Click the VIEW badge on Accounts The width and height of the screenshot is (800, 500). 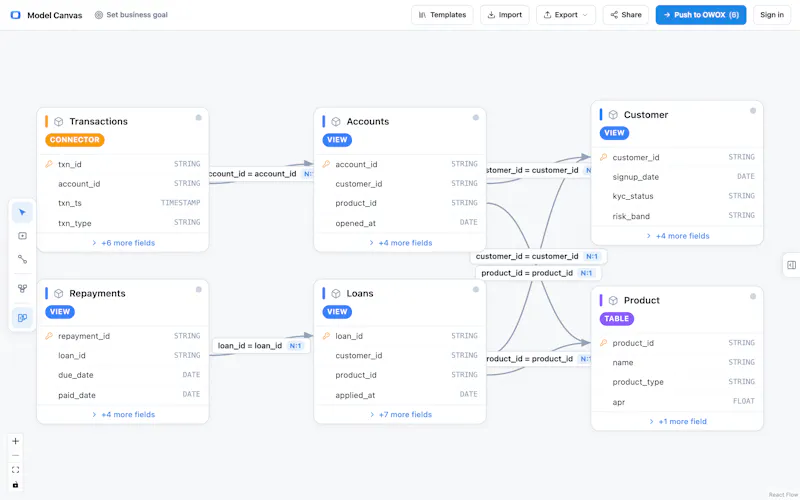coord(337,140)
